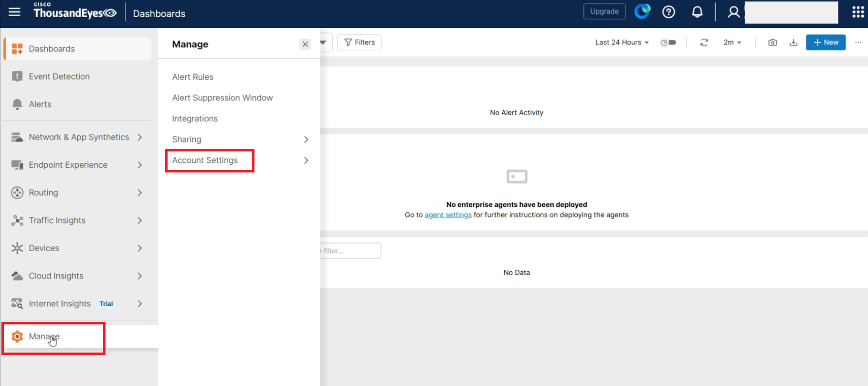This screenshot has height=386, width=868.
Task: Open Account Settings in Manage menu
Action: pos(205,161)
